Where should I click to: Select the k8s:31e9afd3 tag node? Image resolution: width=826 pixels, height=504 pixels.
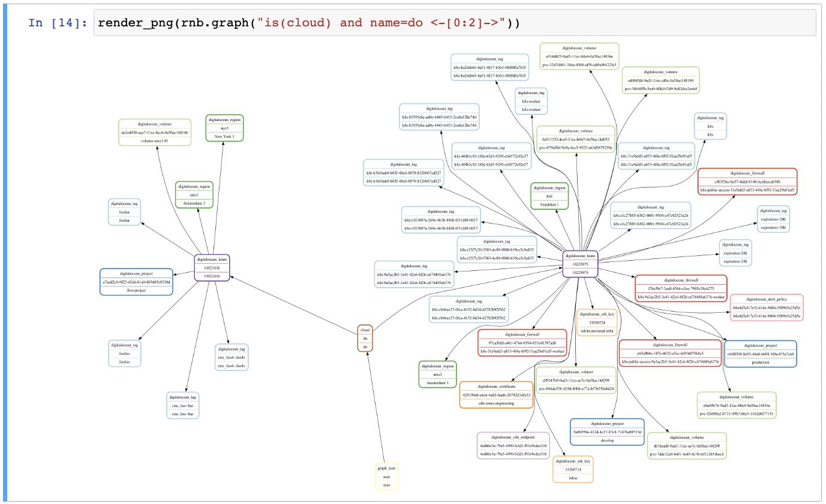click(x=655, y=155)
